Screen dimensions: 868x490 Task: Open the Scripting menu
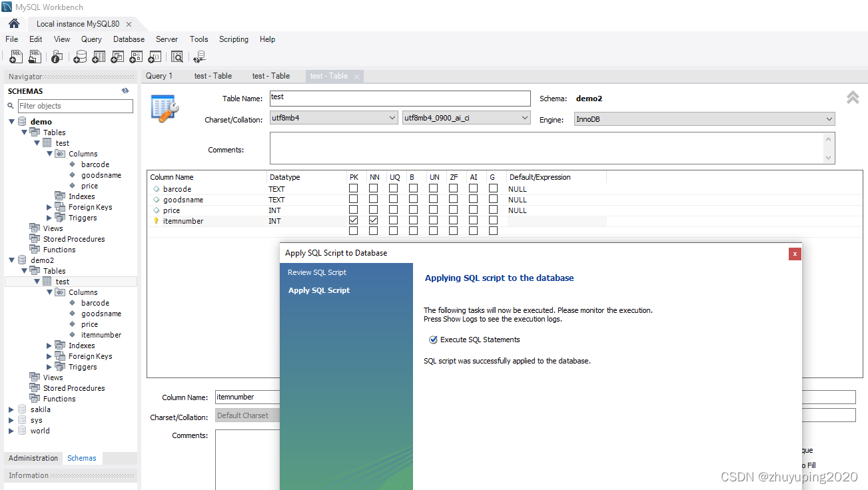pos(234,39)
